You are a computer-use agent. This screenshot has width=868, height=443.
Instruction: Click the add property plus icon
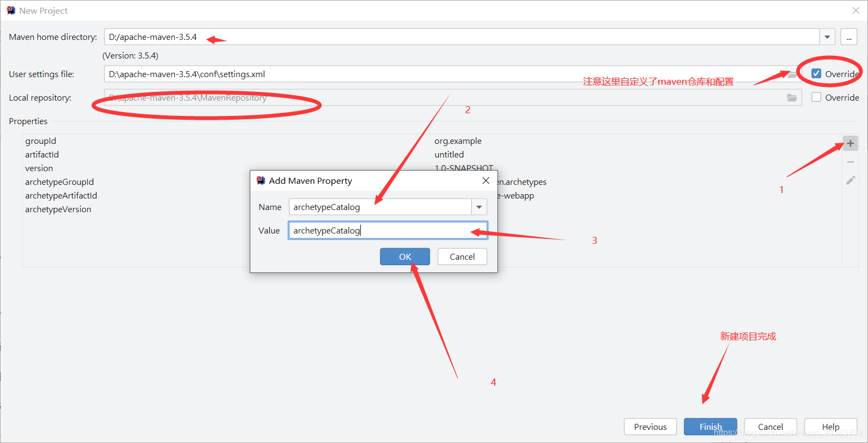[850, 143]
